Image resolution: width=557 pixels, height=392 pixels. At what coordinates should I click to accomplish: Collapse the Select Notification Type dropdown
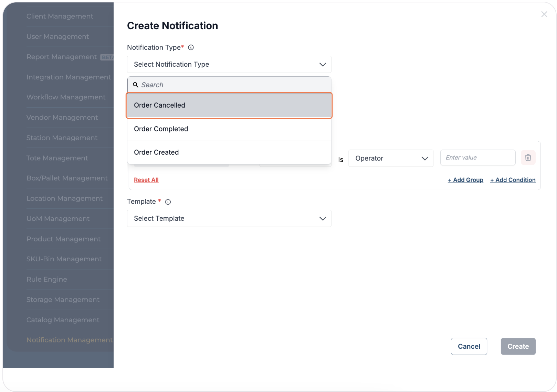point(322,65)
